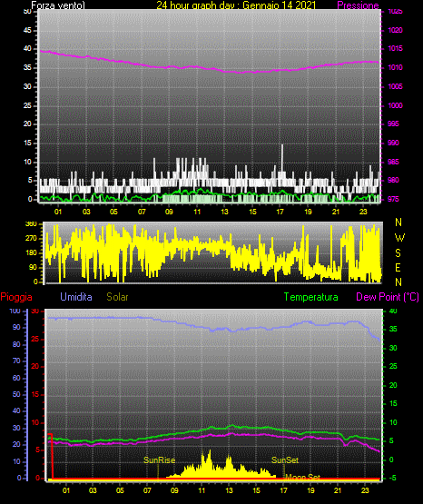Click '35' on the green temperature axis
423x504 pixels.
click(393, 329)
